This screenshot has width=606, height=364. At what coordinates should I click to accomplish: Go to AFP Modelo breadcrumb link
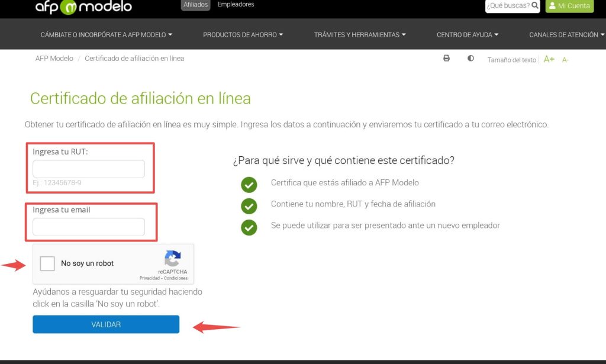coord(54,59)
